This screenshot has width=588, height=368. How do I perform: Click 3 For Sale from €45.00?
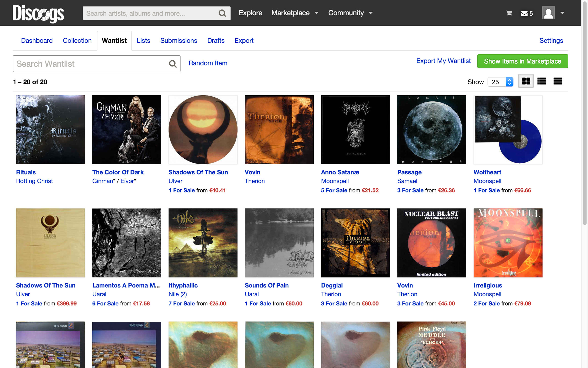point(426,304)
